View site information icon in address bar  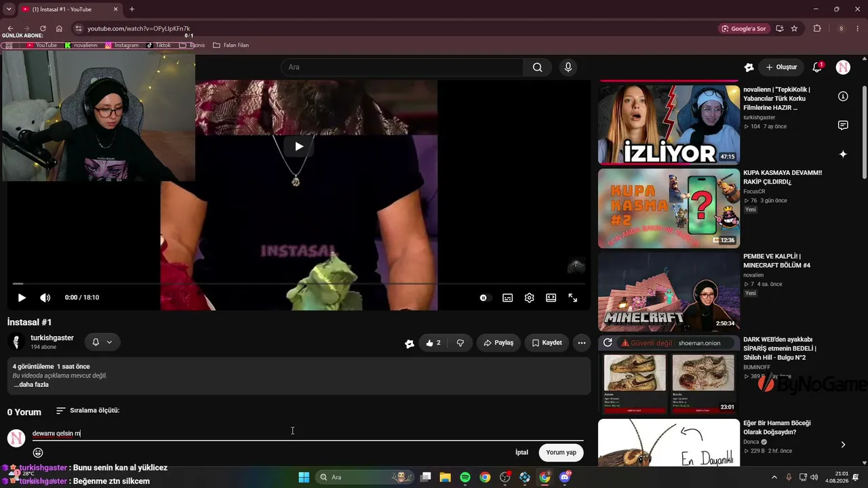(78, 28)
